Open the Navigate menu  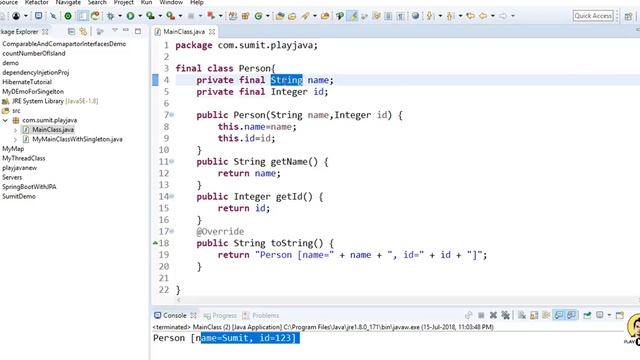click(68, 2)
